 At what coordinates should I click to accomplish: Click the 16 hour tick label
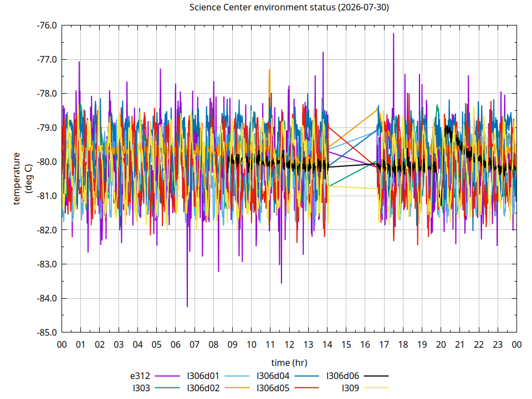[365, 345]
